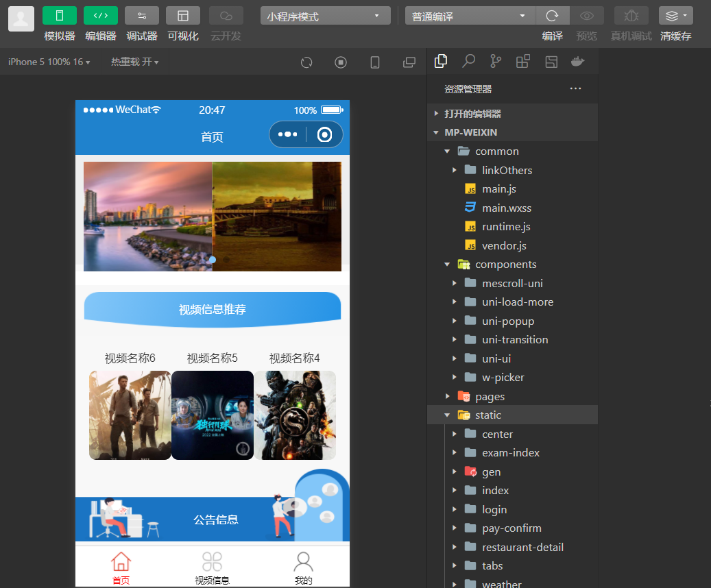Click the cloud development icon
Image resolution: width=711 pixels, height=588 pixels.
[x=226, y=16]
